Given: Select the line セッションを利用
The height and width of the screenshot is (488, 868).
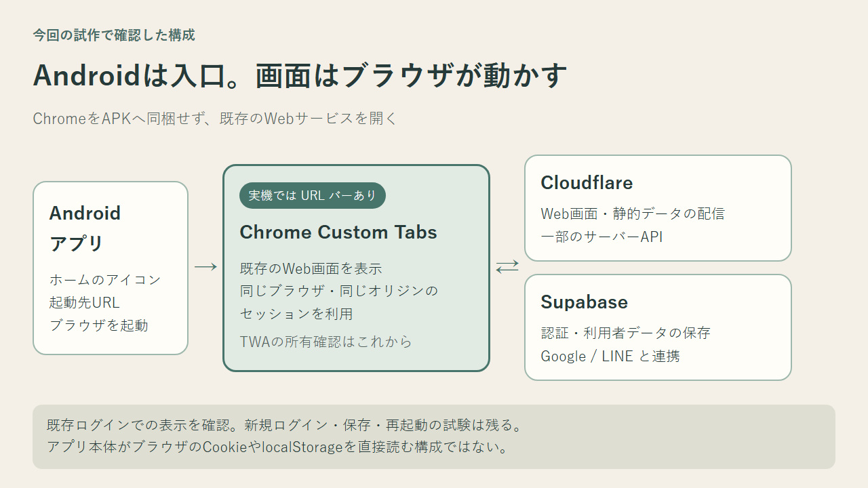Looking at the screenshot, I should 296,314.
